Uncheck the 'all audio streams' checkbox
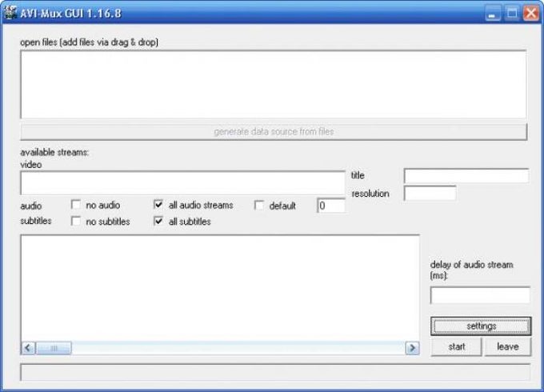Screen dimensions: 544x392 click(x=158, y=204)
